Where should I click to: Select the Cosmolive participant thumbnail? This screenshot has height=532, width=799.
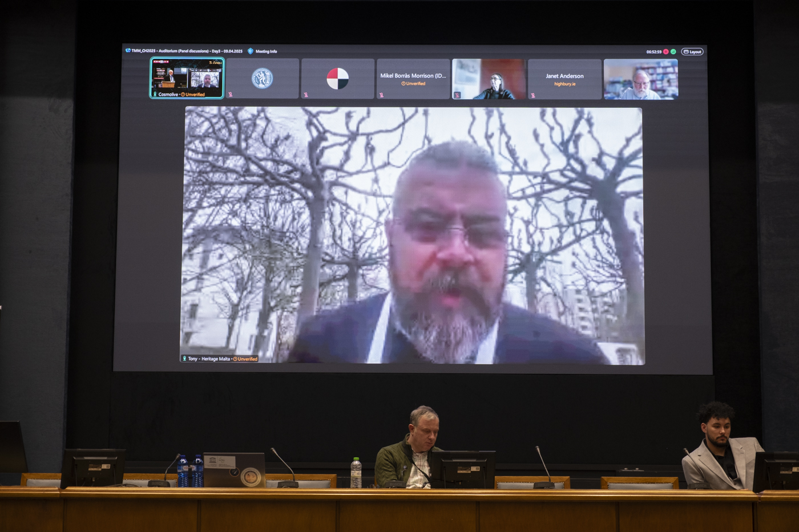187,78
